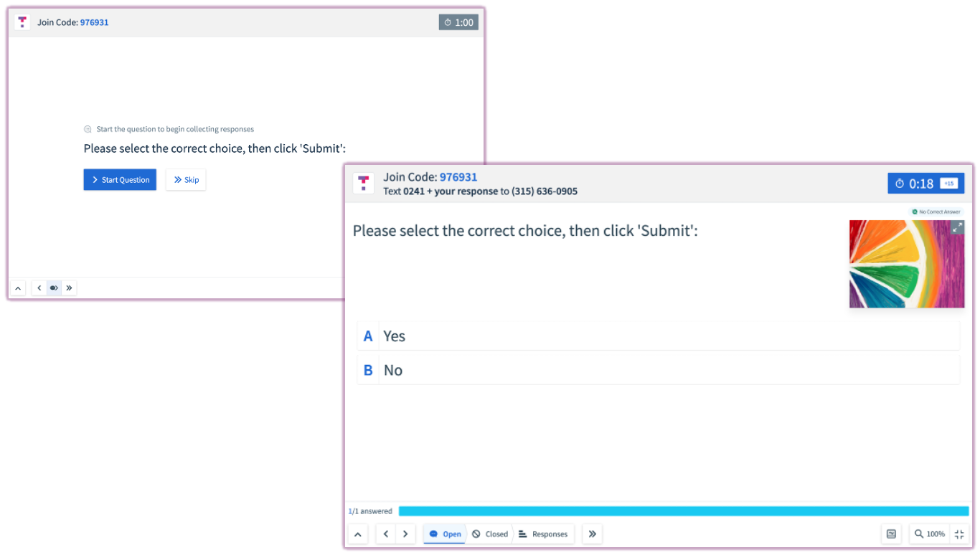Click the slide preview icon beside zoom controls
This screenshot has height=555, width=980.
891,534
